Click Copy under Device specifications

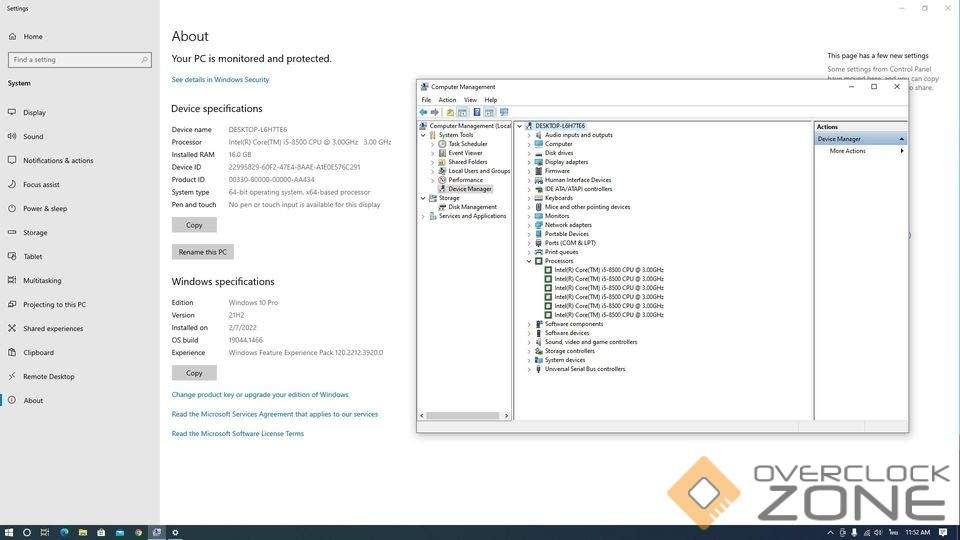(194, 225)
